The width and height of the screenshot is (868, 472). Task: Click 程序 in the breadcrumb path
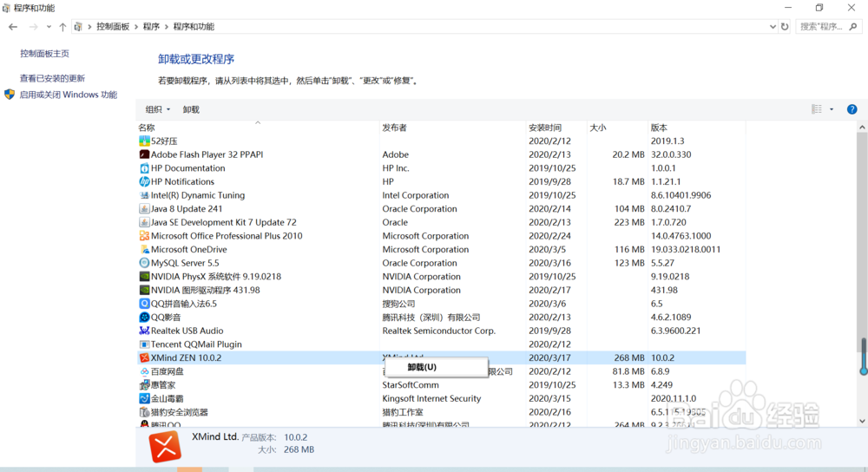point(151,27)
